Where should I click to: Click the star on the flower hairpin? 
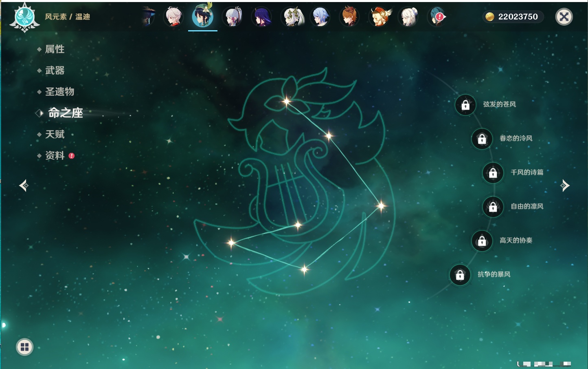287,101
